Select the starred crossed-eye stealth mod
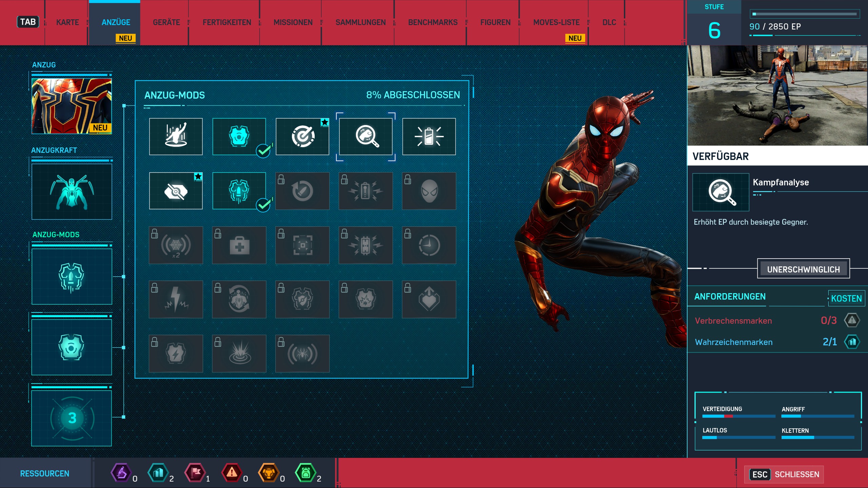Screen dimensions: 868x488 coord(176,191)
